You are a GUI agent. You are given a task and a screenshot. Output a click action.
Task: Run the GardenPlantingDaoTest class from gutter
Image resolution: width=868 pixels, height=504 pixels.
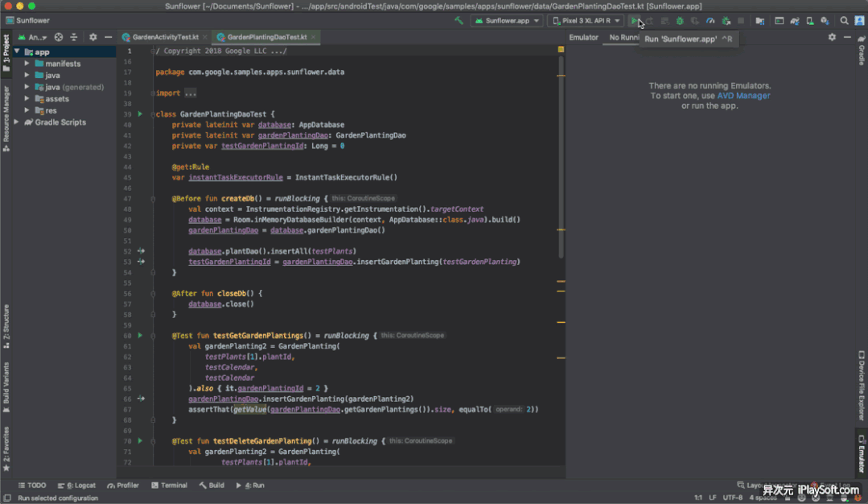pos(140,114)
